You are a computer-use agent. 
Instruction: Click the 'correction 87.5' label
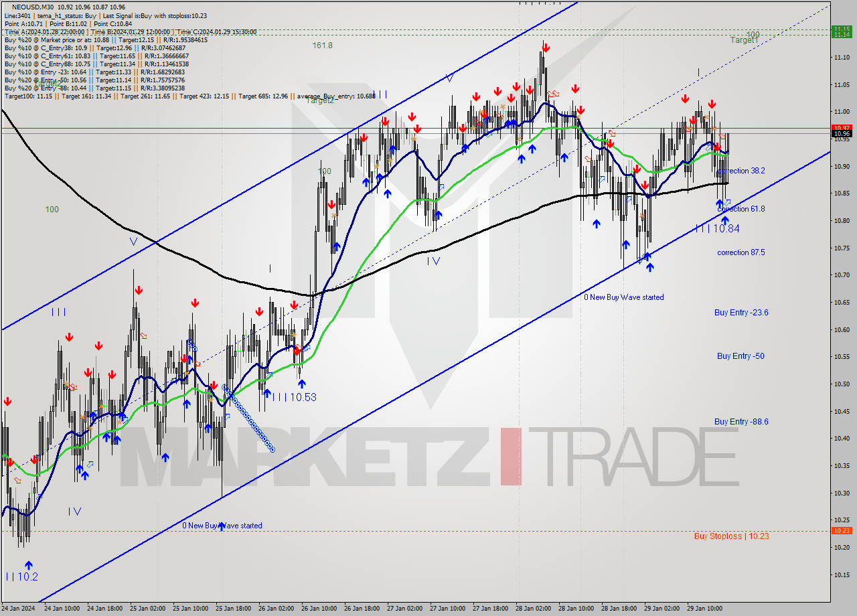point(741,252)
